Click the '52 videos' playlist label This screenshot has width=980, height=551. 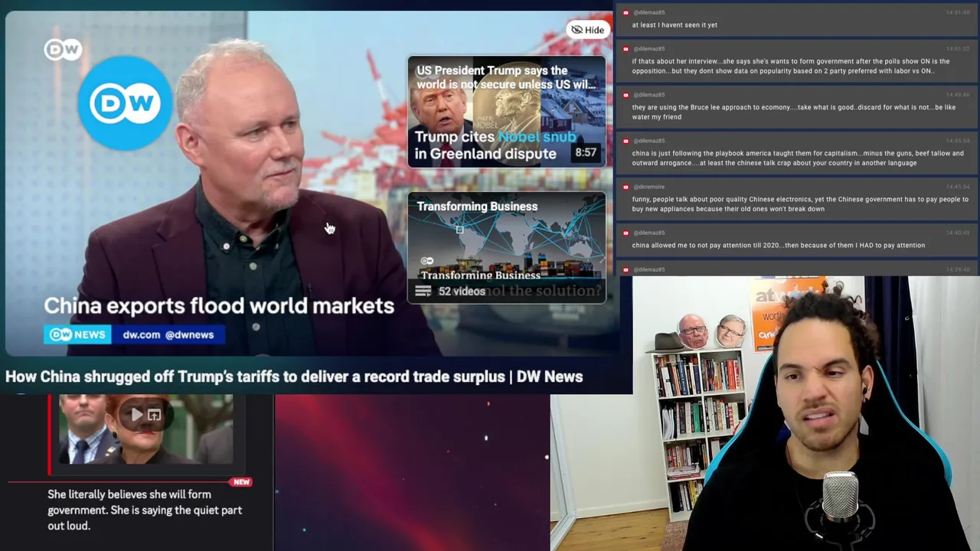pos(462,291)
